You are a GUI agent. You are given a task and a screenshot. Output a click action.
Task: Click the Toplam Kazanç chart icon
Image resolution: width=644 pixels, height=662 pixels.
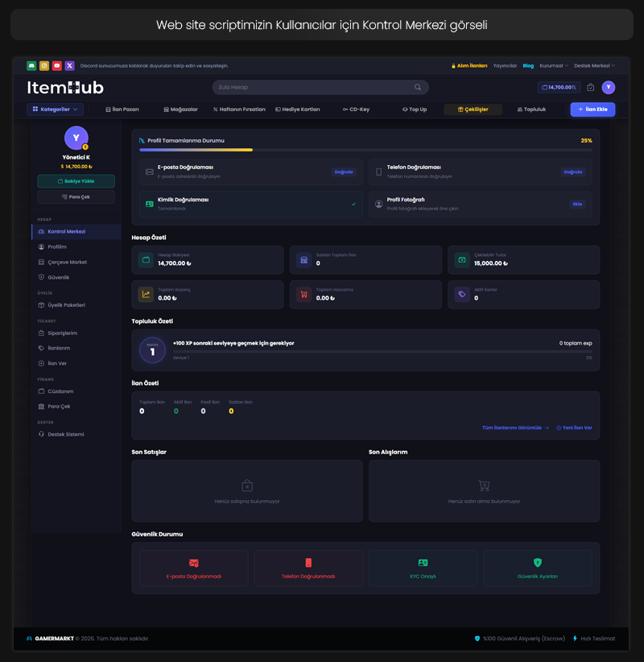146,294
